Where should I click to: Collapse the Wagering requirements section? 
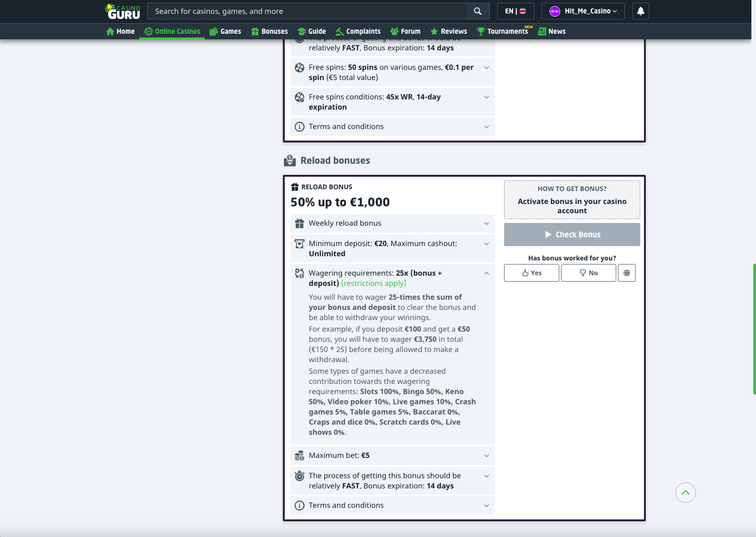(x=486, y=274)
